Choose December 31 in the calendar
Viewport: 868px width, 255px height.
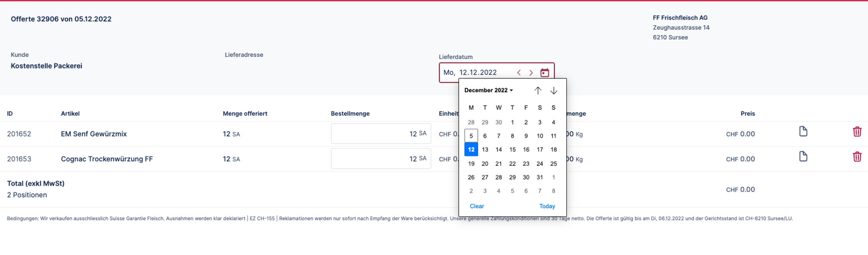point(540,177)
